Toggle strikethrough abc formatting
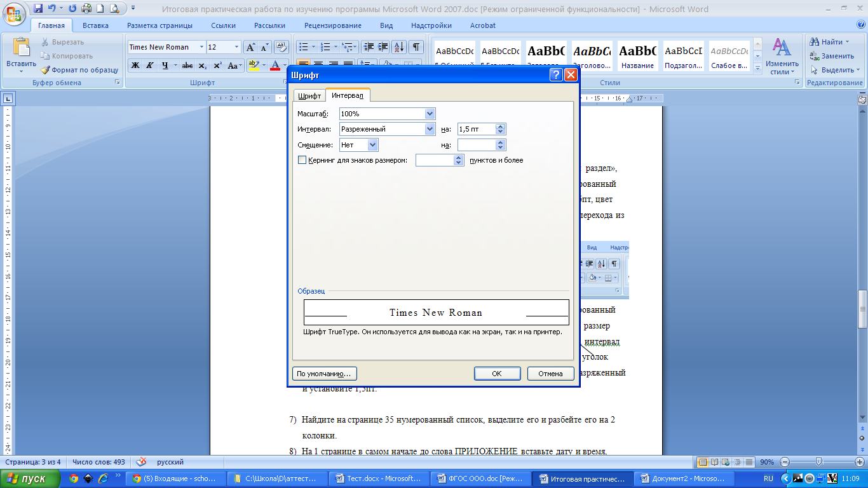 coord(187,65)
